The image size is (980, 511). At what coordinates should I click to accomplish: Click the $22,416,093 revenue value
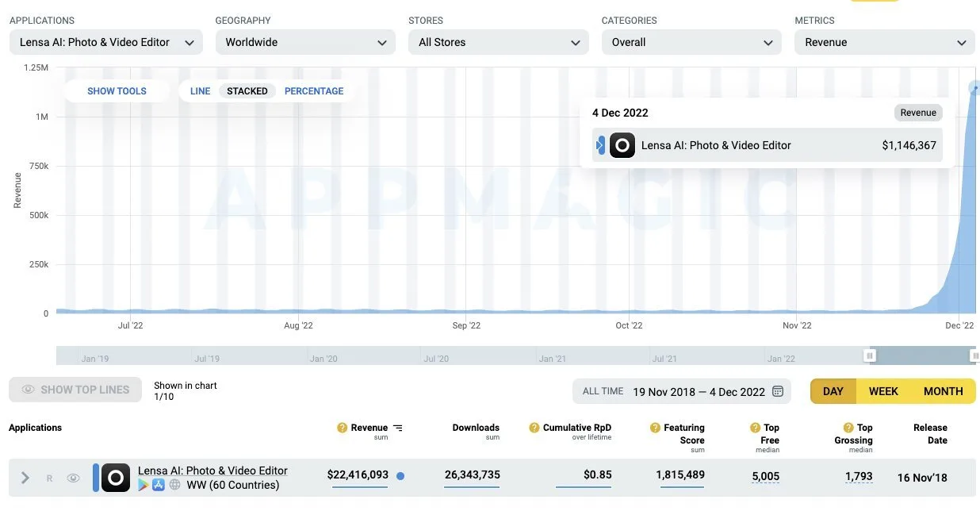pyautogui.click(x=358, y=475)
